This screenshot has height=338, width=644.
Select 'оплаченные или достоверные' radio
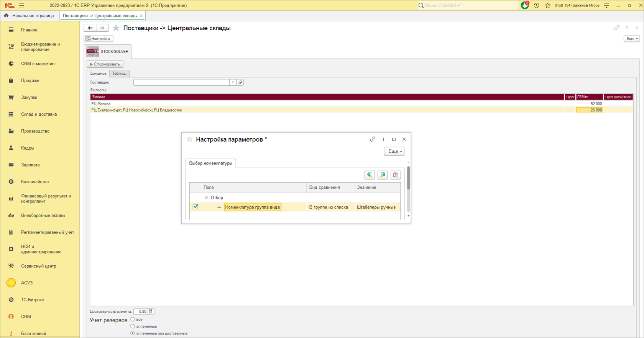point(133,333)
